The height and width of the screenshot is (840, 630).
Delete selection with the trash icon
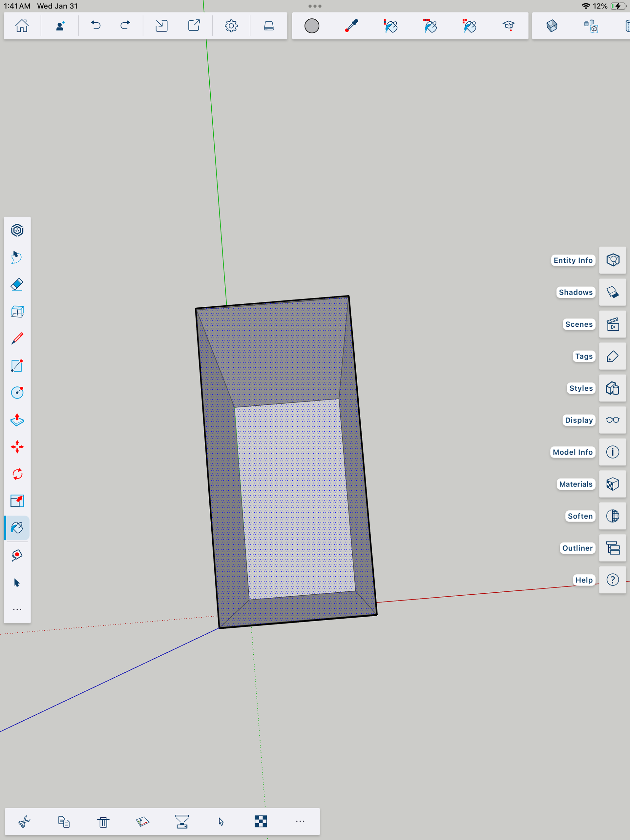103,822
